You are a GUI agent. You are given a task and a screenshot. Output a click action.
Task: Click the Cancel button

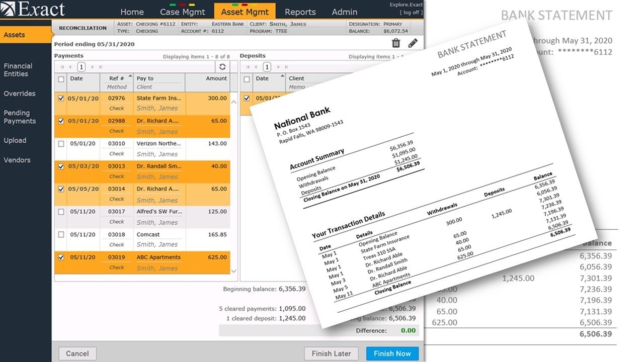click(77, 353)
